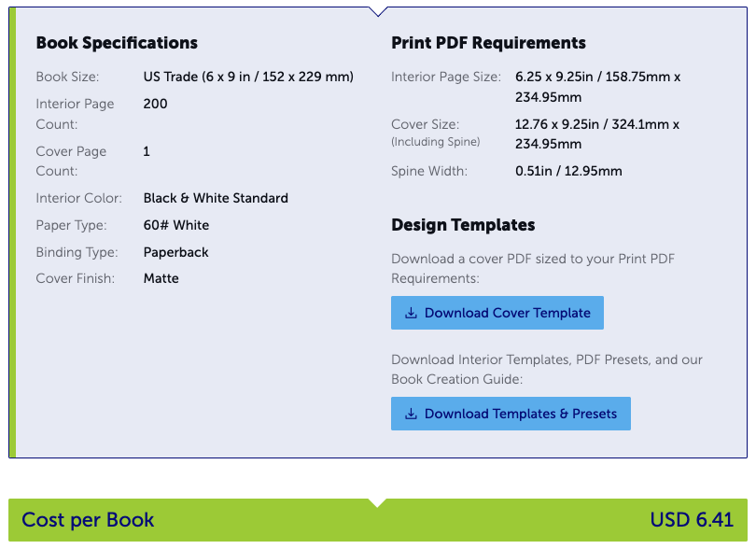Select the US Trade book size value
Screen dimensions: 756x549
tap(248, 77)
